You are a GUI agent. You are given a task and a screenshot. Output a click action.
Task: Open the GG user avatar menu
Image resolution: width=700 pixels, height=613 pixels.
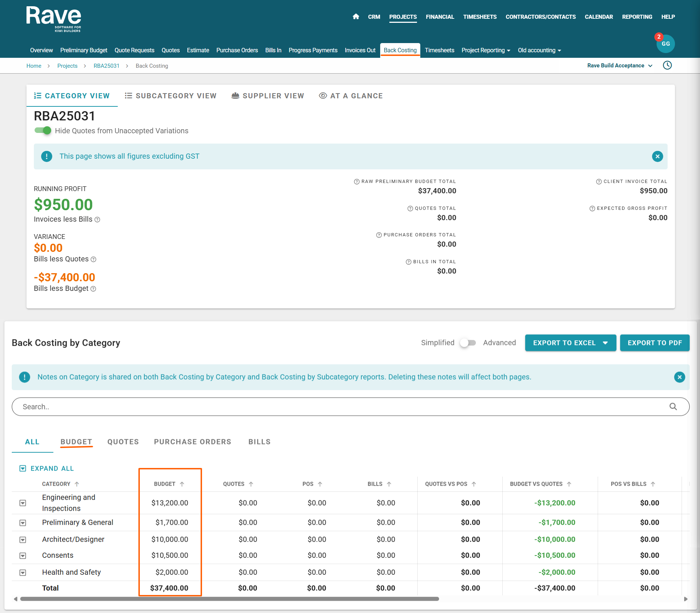[666, 44]
